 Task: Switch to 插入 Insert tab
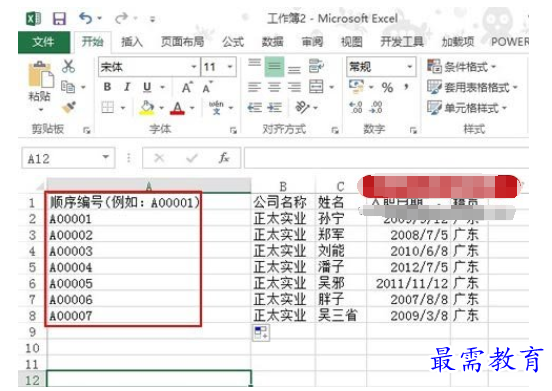tap(132, 42)
